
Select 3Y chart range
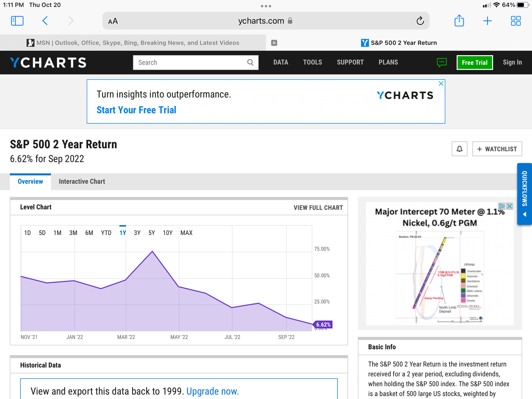pos(137,233)
